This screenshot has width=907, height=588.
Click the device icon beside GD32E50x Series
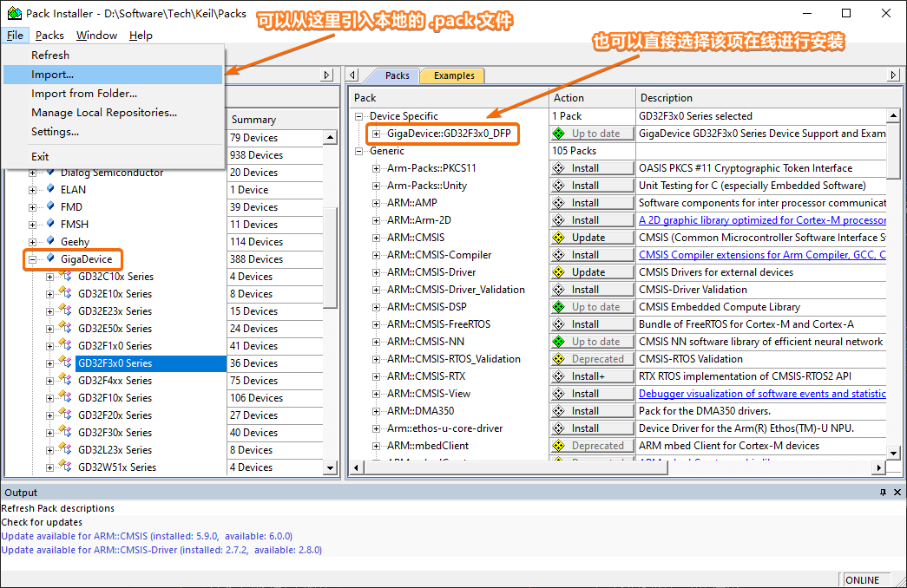[66, 328]
